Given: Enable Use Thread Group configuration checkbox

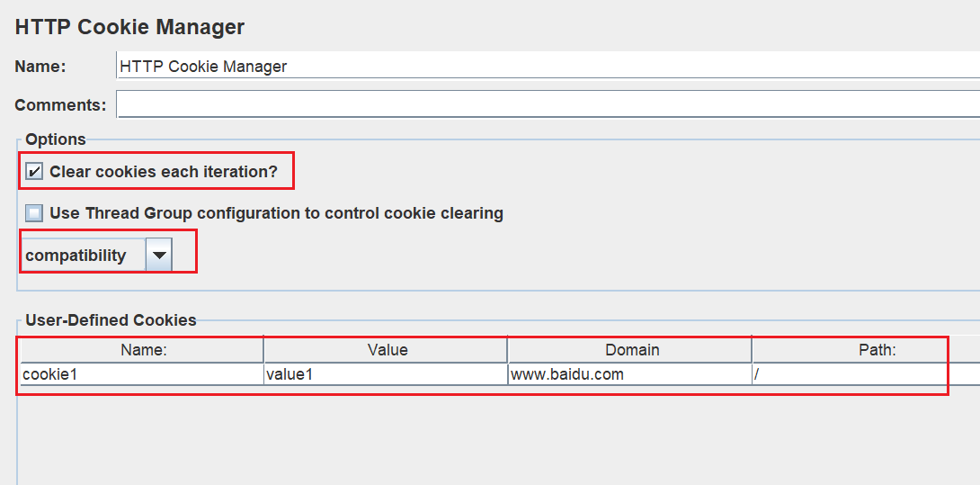Looking at the screenshot, I should tap(34, 213).
